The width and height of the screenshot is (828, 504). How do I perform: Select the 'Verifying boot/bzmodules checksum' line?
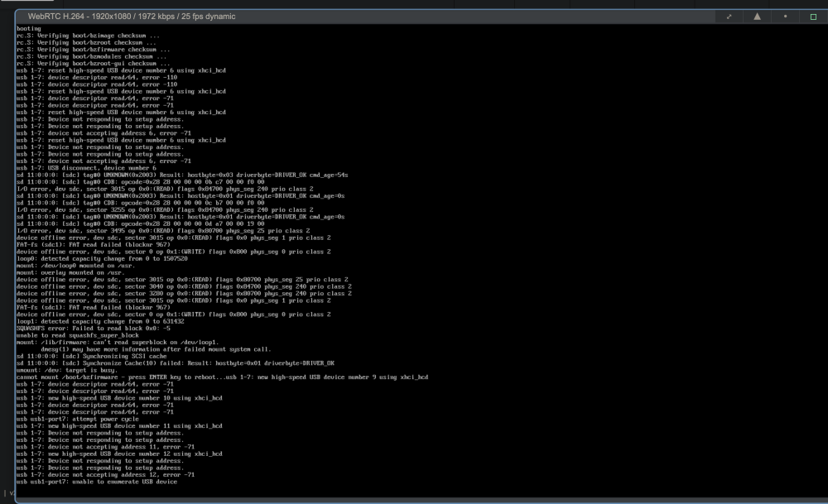pos(91,56)
